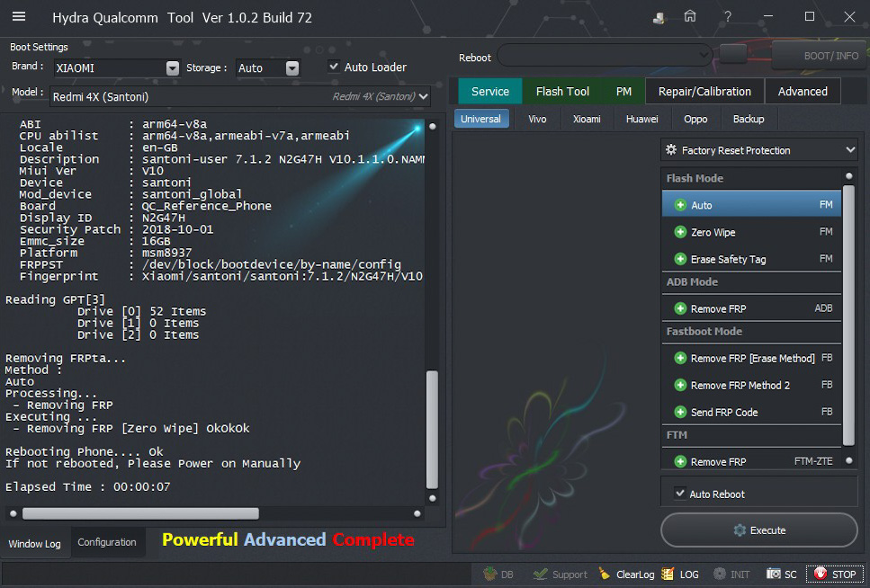This screenshot has height=588, width=870.
Task: Disable the Auto Loader checkbox
Action: point(334,67)
